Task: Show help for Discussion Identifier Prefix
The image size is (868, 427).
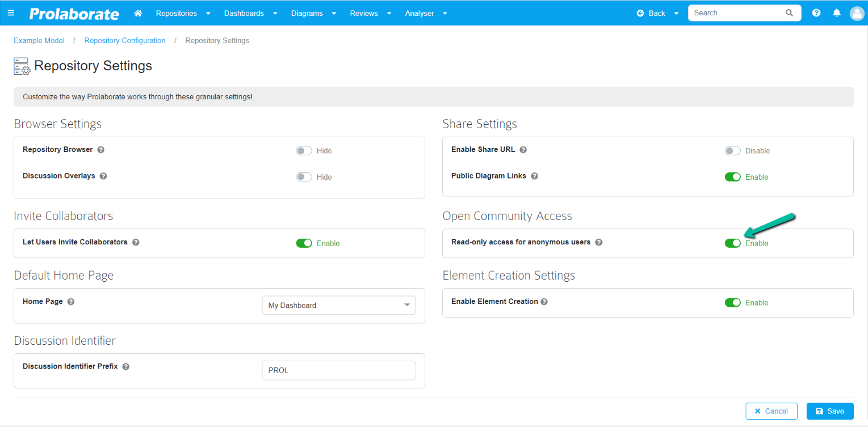Action: tap(126, 366)
